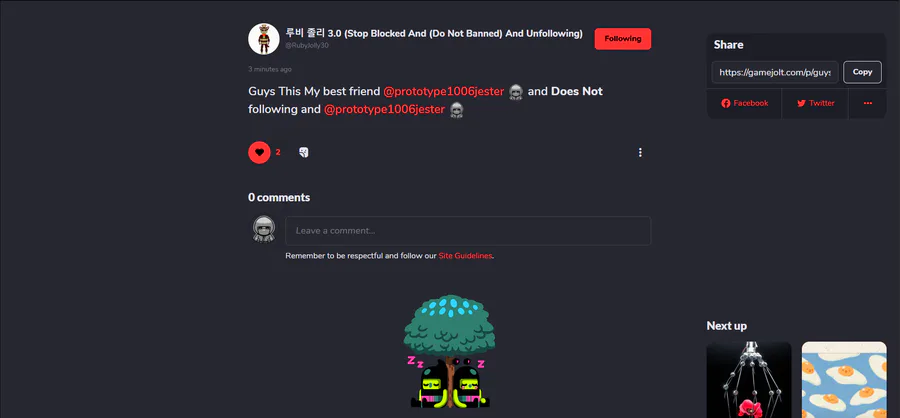The height and width of the screenshot is (418, 900).
Task: Click into the Leave a comment box
Action: 468,231
